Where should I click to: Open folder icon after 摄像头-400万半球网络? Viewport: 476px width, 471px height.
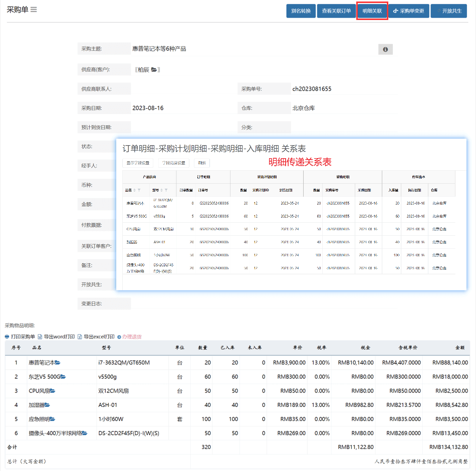click(x=85, y=432)
